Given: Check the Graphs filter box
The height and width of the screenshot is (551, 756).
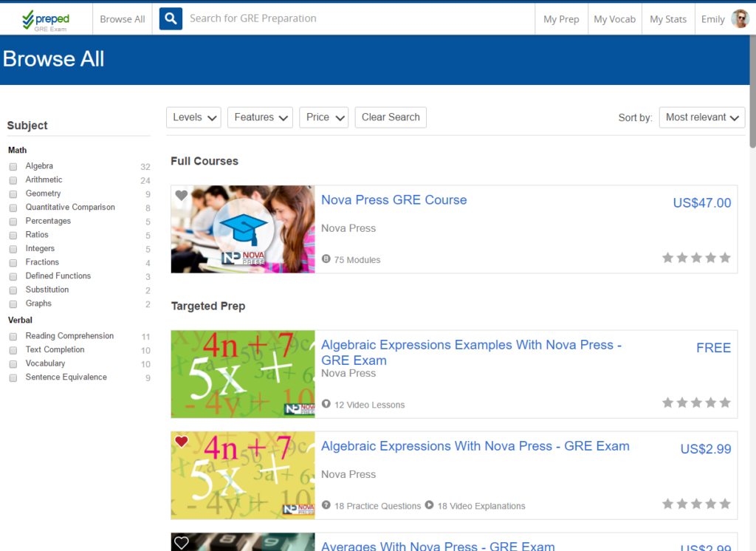Looking at the screenshot, I should pos(13,304).
